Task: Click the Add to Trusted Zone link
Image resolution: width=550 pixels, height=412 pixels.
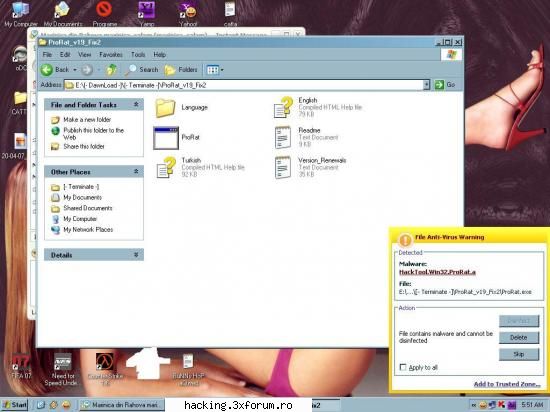Action: coord(507,384)
